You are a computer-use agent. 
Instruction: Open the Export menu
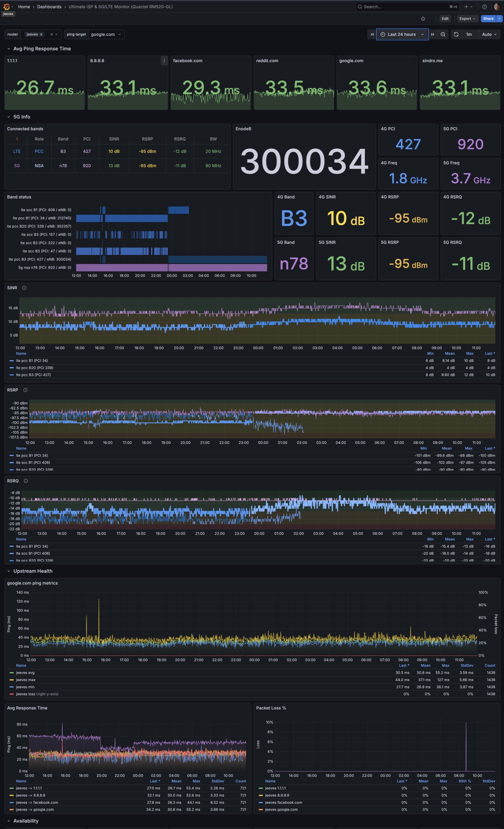(x=467, y=19)
